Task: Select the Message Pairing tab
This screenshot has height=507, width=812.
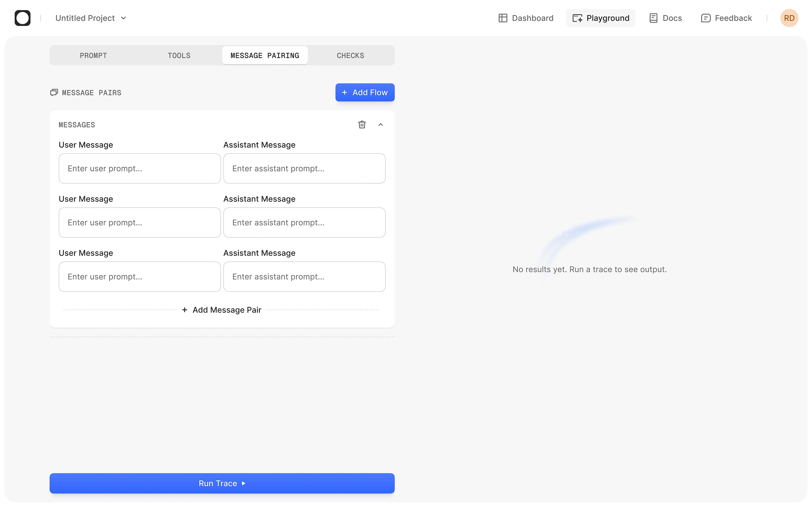Action: [x=265, y=56]
